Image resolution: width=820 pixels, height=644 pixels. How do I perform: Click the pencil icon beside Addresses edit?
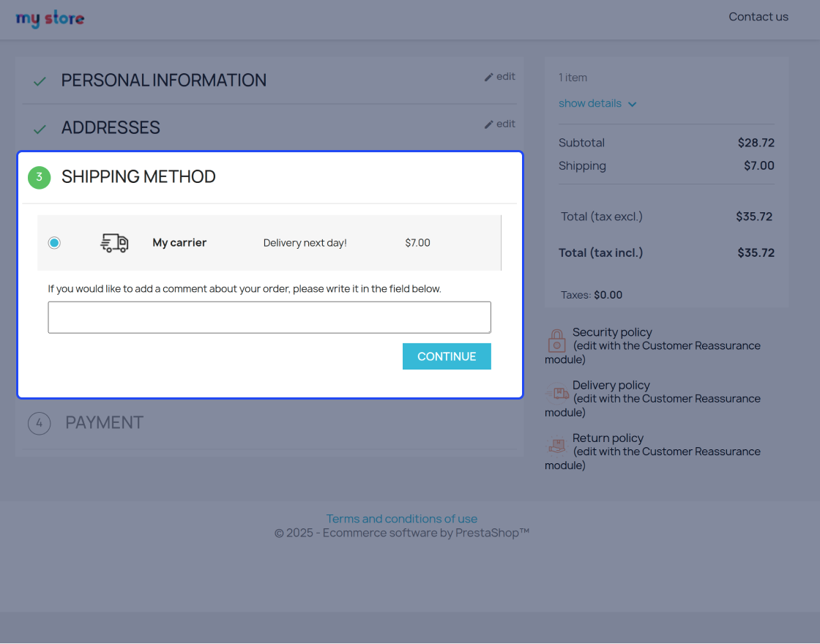click(489, 124)
